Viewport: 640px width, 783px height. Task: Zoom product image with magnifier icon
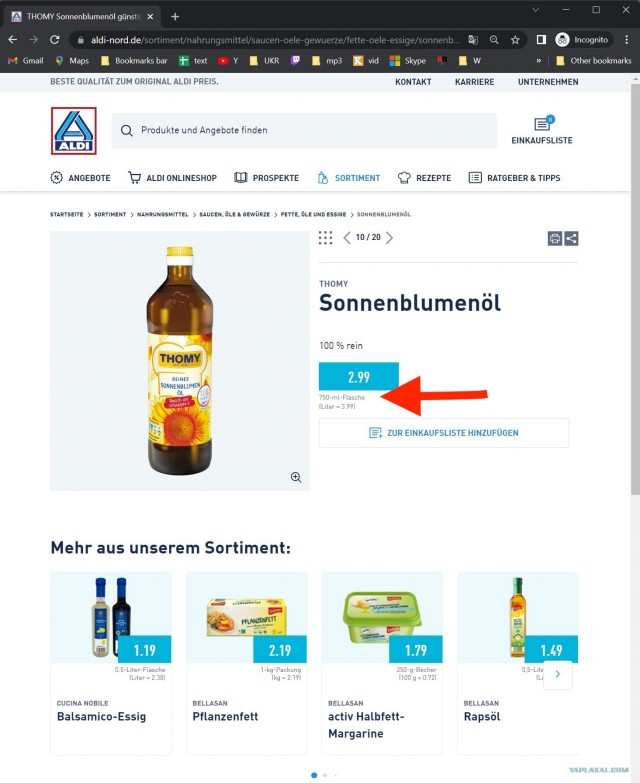[x=296, y=477]
